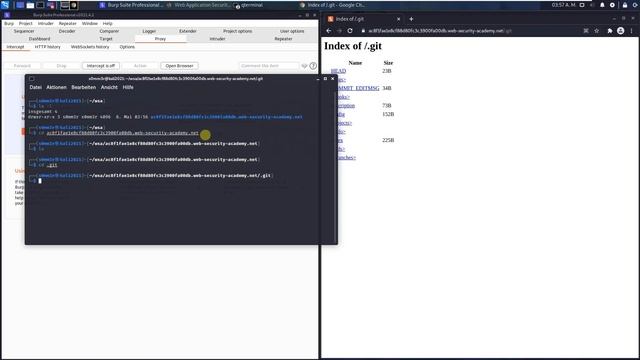Click the Burp highlight color icon beside comment field
The height and width of the screenshot is (360, 640).
tap(304, 66)
